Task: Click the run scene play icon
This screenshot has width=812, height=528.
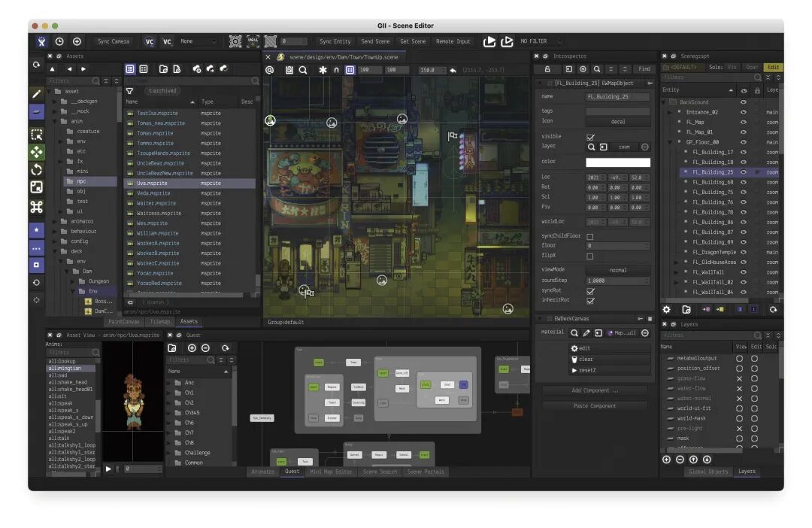Action: (489, 41)
